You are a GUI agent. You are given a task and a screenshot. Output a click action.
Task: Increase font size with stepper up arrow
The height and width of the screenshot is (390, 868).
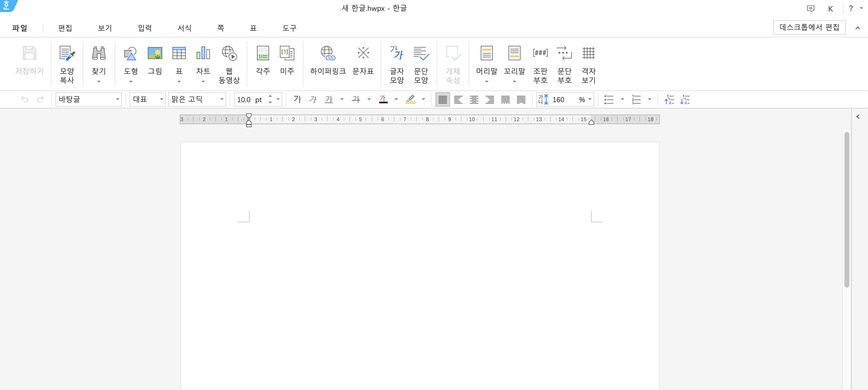(x=270, y=96)
